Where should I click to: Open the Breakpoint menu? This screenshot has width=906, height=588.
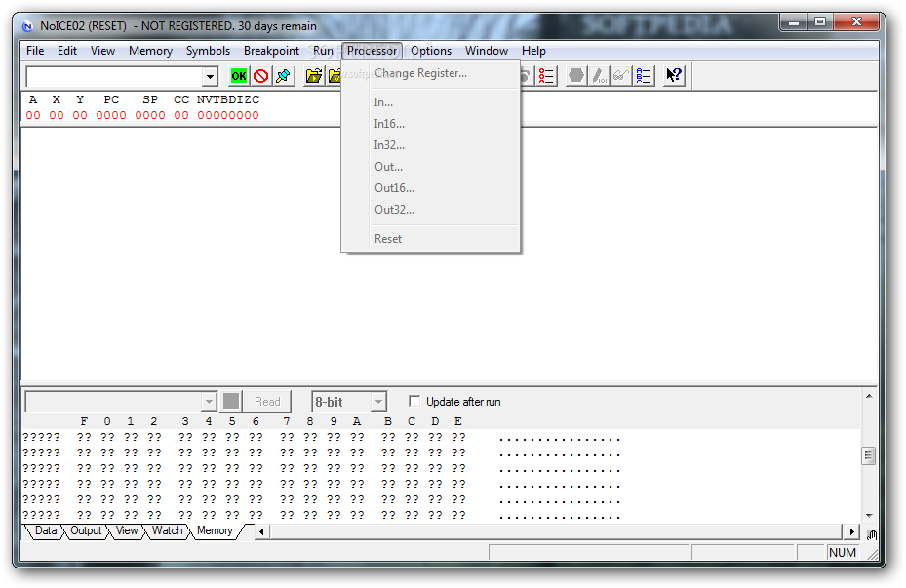click(x=271, y=51)
